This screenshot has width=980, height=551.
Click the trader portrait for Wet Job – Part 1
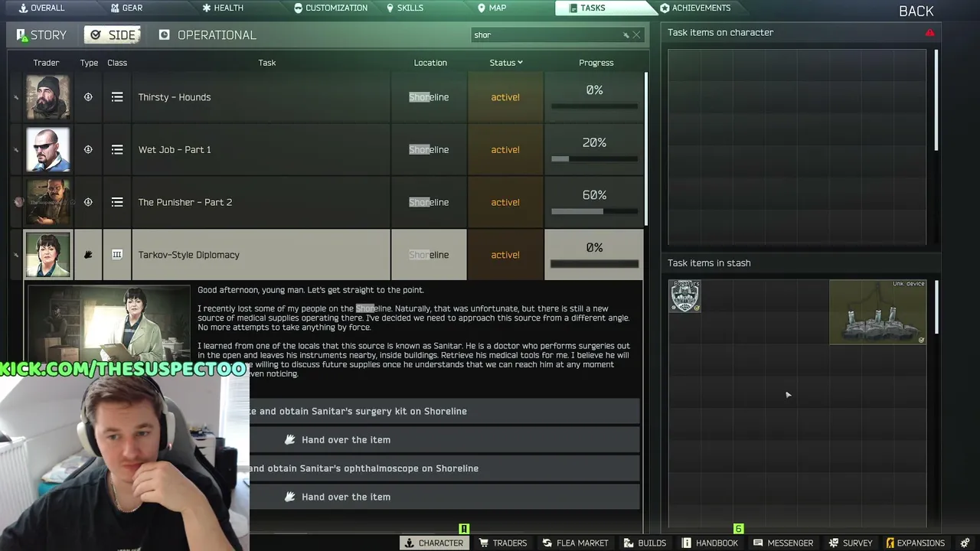[48, 149]
